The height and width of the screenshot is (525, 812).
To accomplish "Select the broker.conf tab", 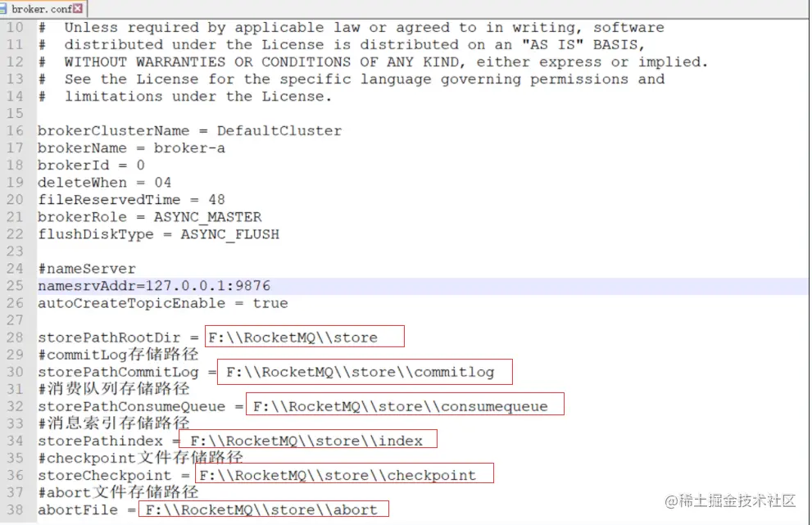I will point(43,8).
